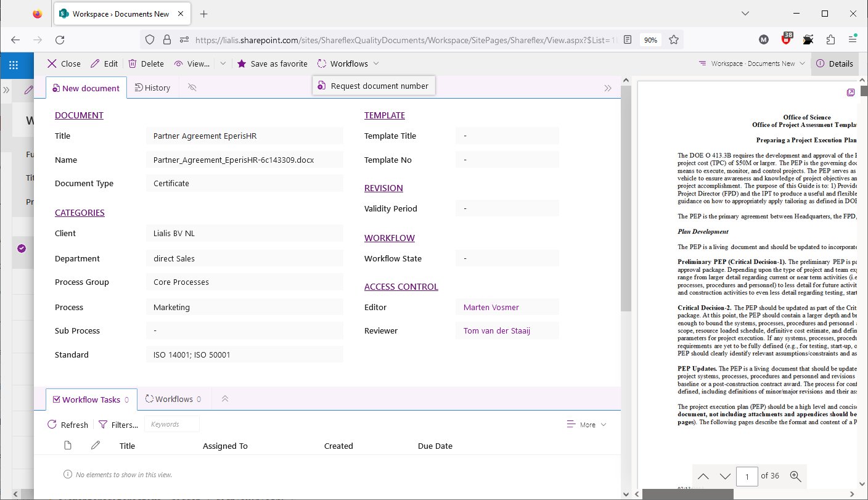Open the Firefox hamburger application menu
The height and width of the screenshot is (500, 868).
pos(853,39)
